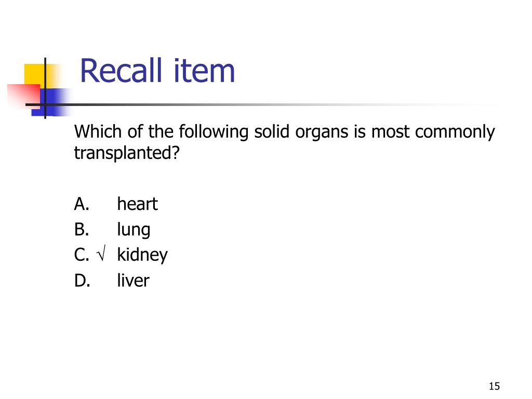Click the letter B. label
This screenshot has width=532, height=399.
tap(82, 229)
